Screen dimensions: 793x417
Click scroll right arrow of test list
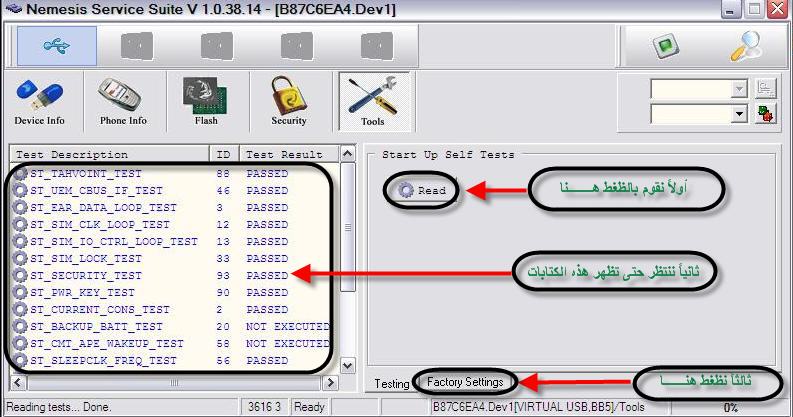[330, 383]
